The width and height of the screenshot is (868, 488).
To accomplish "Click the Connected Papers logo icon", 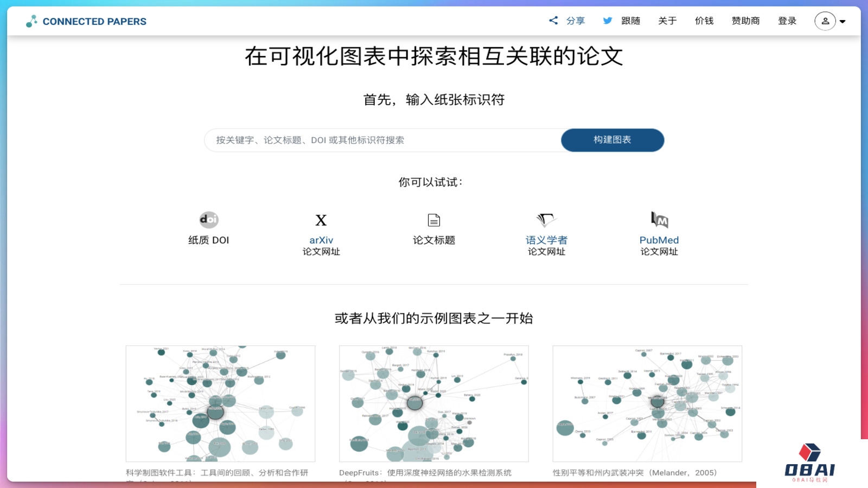I will tap(31, 21).
